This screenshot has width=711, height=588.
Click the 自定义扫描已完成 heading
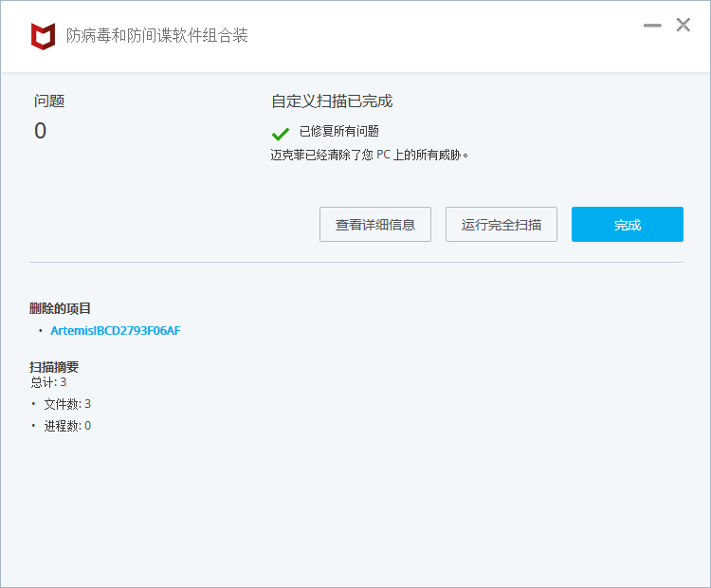pyautogui.click(x=332, y=101)
